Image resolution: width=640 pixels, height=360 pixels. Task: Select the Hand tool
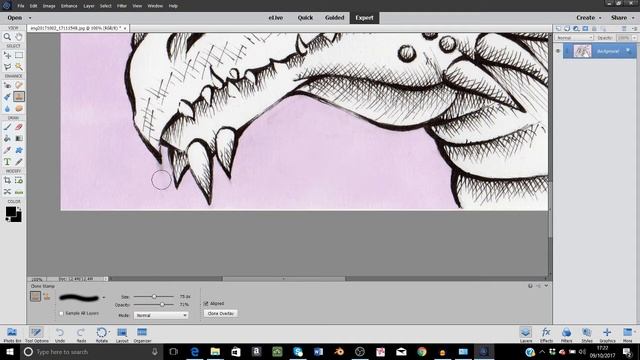click(19, 37)
